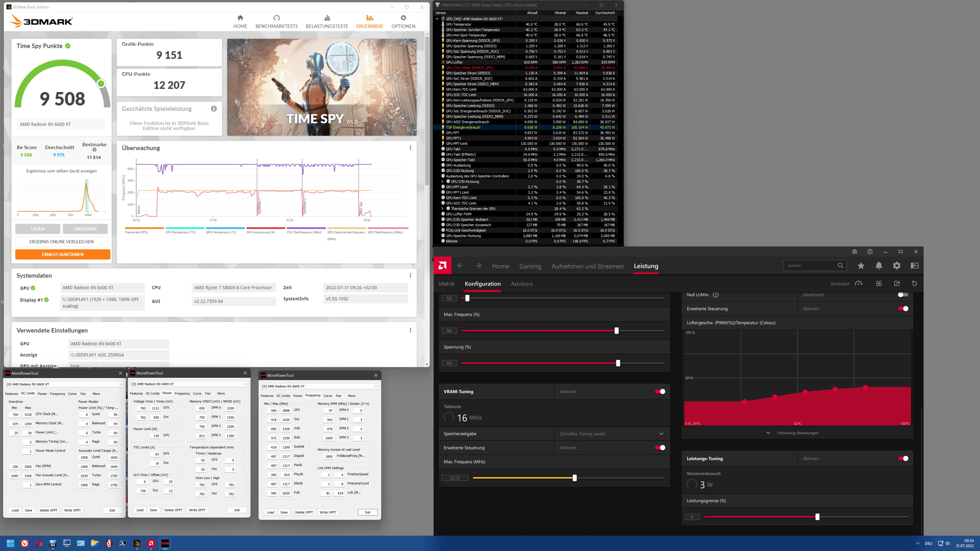
Task: Open 3DMark Optionen gear icon
Action: pyautogui.click(x=403, y=18)
